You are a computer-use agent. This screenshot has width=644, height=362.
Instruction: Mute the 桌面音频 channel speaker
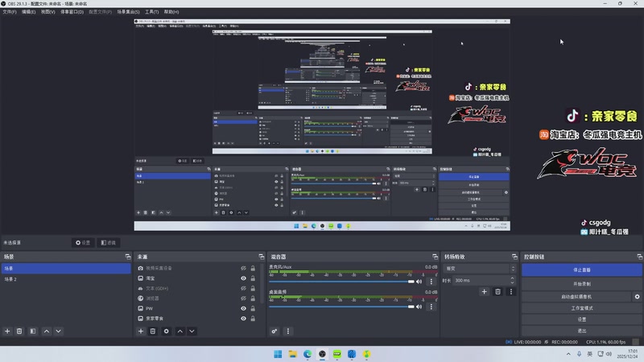pos(419,306)
